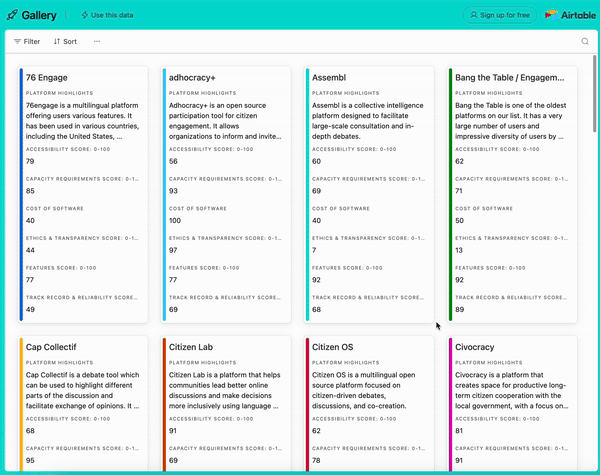Click Citizen Lab's accessibility score 91

click(x=173, y=431)
